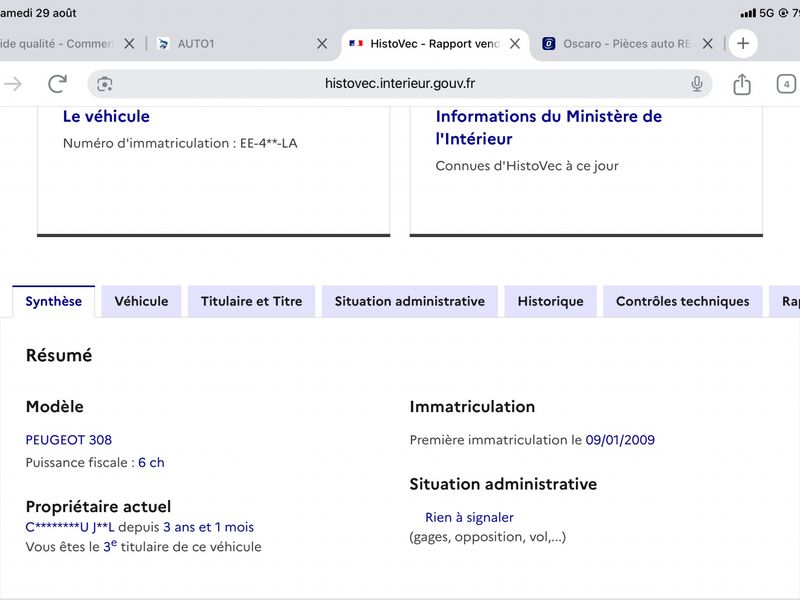The image size is (800, 600).
Task: Close the Oscaro tab
Action: pos(708,44)
